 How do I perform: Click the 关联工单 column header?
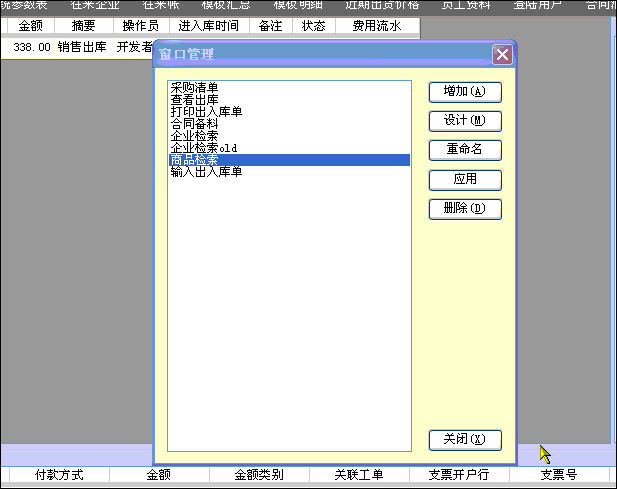359,474
